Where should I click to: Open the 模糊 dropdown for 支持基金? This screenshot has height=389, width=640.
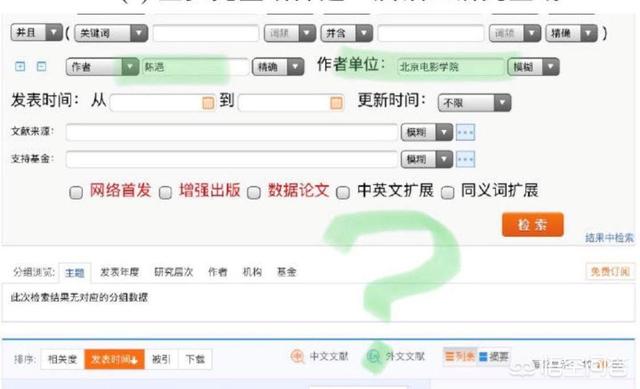pos(427,159)
